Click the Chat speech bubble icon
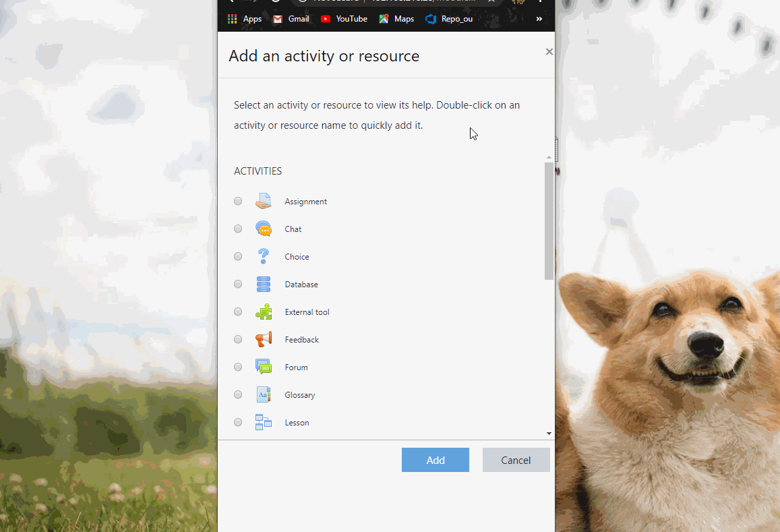 point(264,229)
